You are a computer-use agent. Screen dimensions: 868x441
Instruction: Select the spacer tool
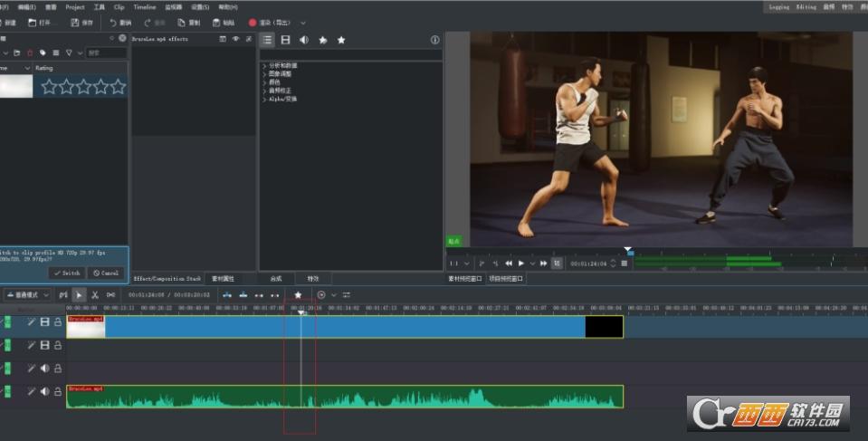coord(110,294)
